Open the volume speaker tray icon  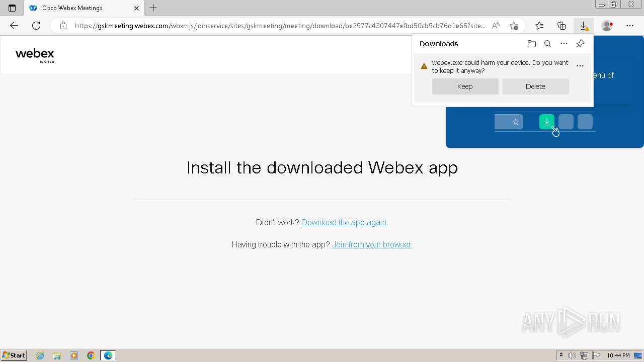tap(572, 355)
